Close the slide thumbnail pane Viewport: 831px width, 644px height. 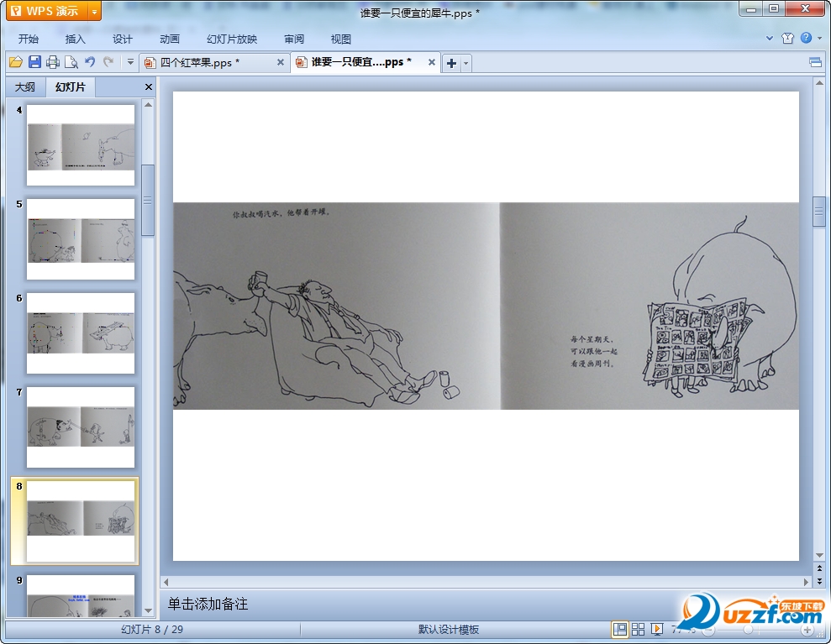tap(149, 86)
